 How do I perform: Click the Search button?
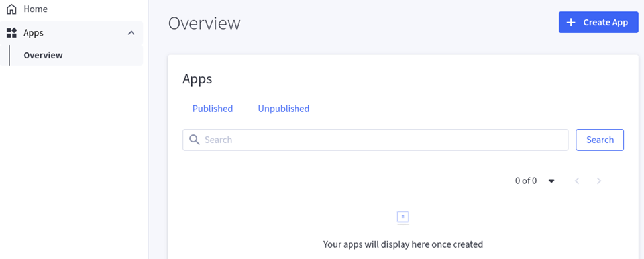pos(600,140)
